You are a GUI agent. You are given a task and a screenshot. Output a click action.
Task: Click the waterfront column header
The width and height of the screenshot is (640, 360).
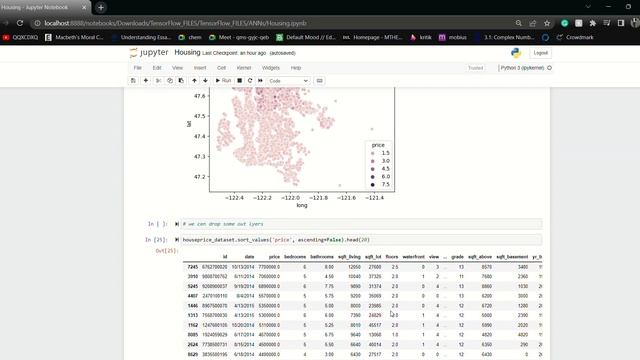point(413,257)
